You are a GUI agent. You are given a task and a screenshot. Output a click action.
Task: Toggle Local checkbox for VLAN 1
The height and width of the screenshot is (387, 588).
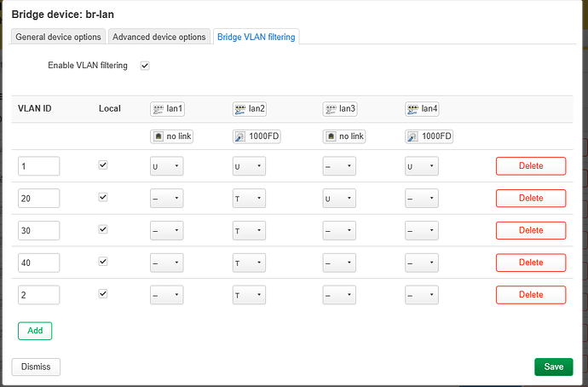(x=103, y=165)
